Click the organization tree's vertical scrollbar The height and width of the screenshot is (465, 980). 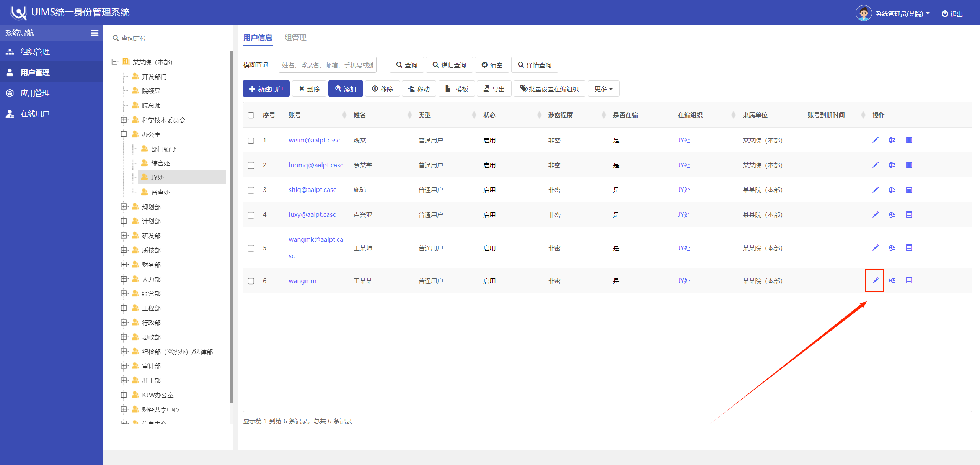coord(231,226)
